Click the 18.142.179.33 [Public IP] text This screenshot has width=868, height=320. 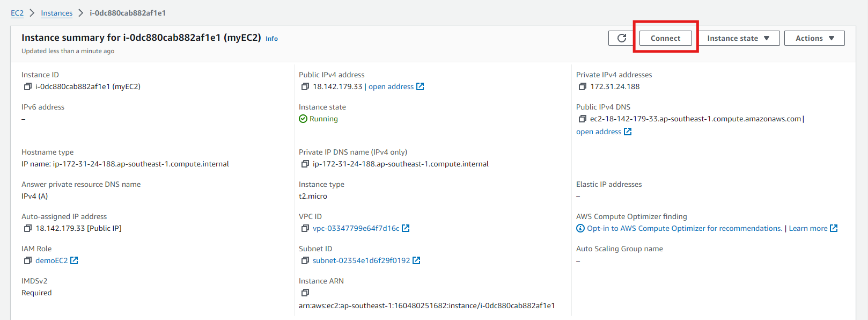(78, 228)
